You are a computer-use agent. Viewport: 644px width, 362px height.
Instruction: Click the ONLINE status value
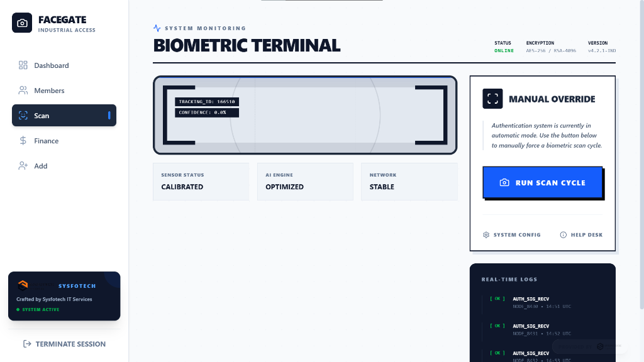[504, 51]
